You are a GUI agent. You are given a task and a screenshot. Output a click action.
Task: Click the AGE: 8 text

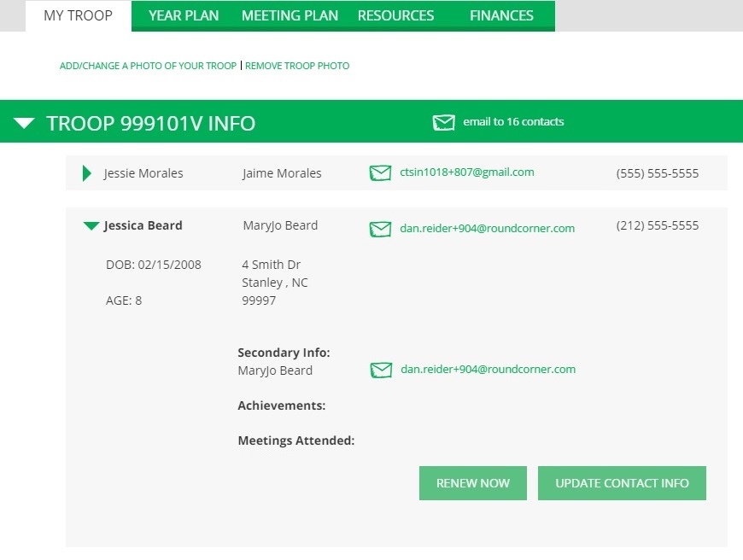124,300
